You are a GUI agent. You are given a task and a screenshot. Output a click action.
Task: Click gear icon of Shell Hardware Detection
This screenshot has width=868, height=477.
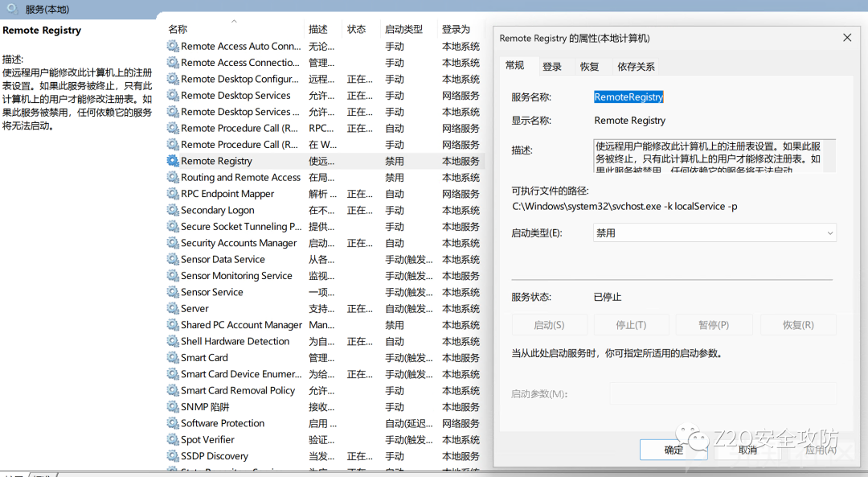[x=173, y=341]
